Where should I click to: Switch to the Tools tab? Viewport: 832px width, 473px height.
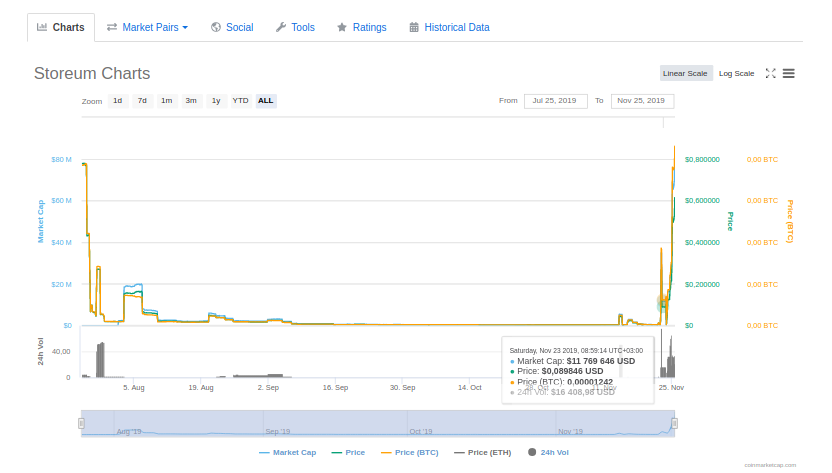coord(295,28)
